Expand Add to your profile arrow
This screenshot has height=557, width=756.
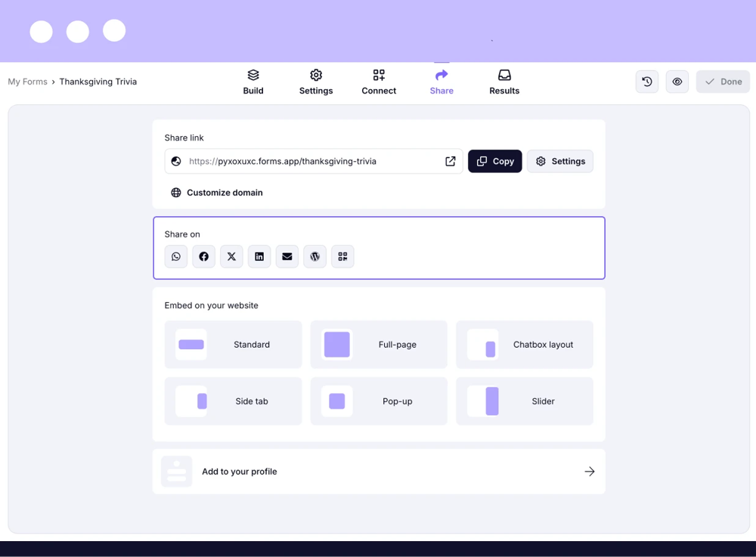589,472
